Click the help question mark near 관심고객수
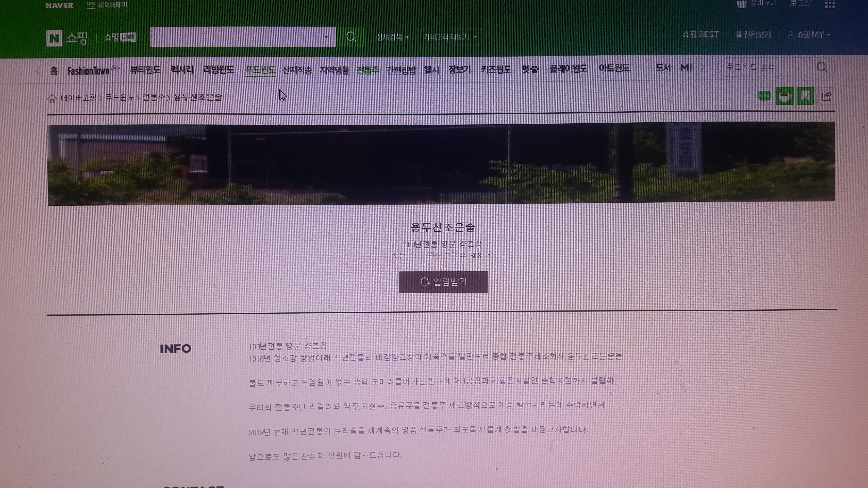 [x=489, y=256]
